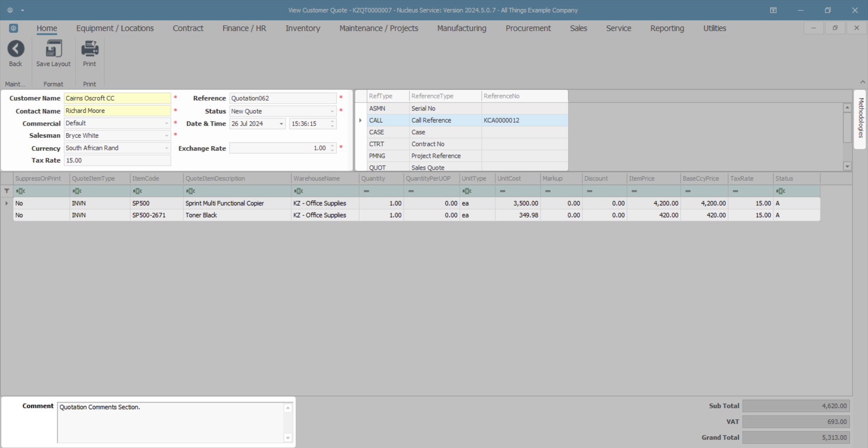
Task: Click QuoteItemType filter condition icon
Action: pos(77,191)
